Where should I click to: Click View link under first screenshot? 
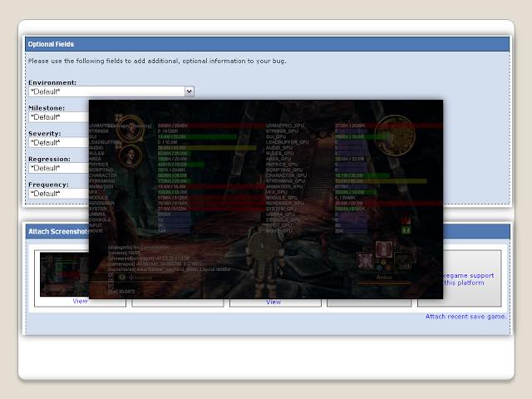pyautogui.click(x=80, y=302)
